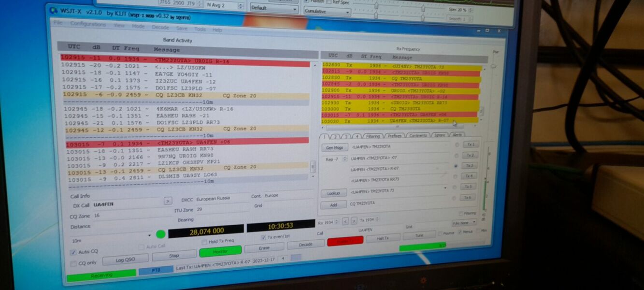644x290 pixels.
Task: Switch to the Prefixes tab
Action: click(x=394, y=136)
